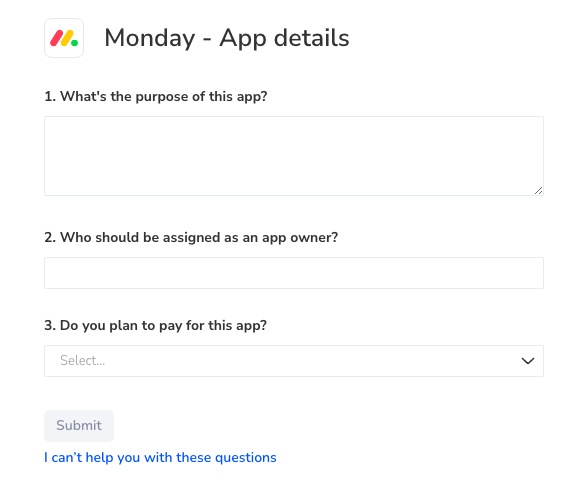This screenshot has height=494, width=567.
Task: Click the green dot in Monday logo
Action: tap(75, 43)
